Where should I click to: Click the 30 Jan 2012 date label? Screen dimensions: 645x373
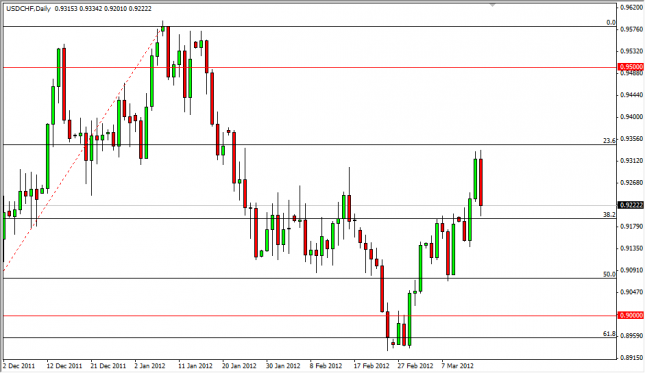coord(283,366)
